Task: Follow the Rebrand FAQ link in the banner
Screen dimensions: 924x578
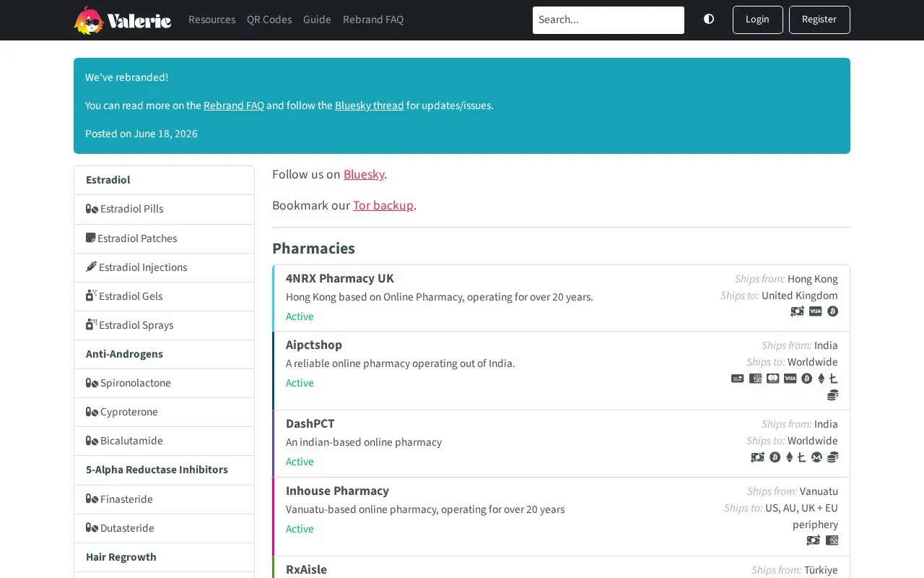Action: point(234,105)
